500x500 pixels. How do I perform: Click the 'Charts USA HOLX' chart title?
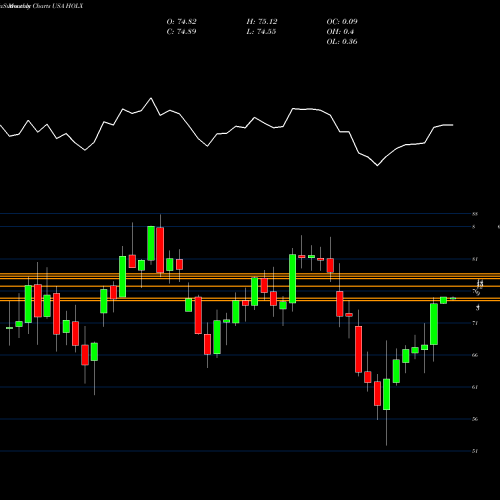pyautogui.click(x=57, y=6)
